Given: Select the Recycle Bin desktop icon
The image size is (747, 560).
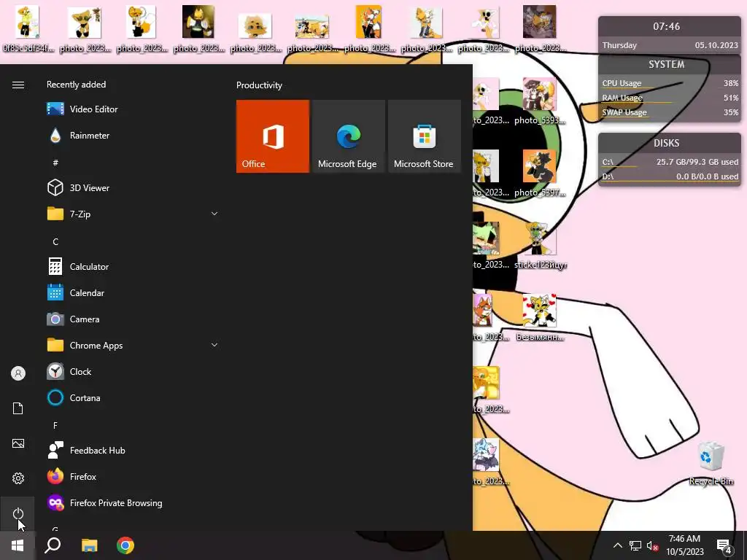Looking at the screenshot, I should coord(711,463).
